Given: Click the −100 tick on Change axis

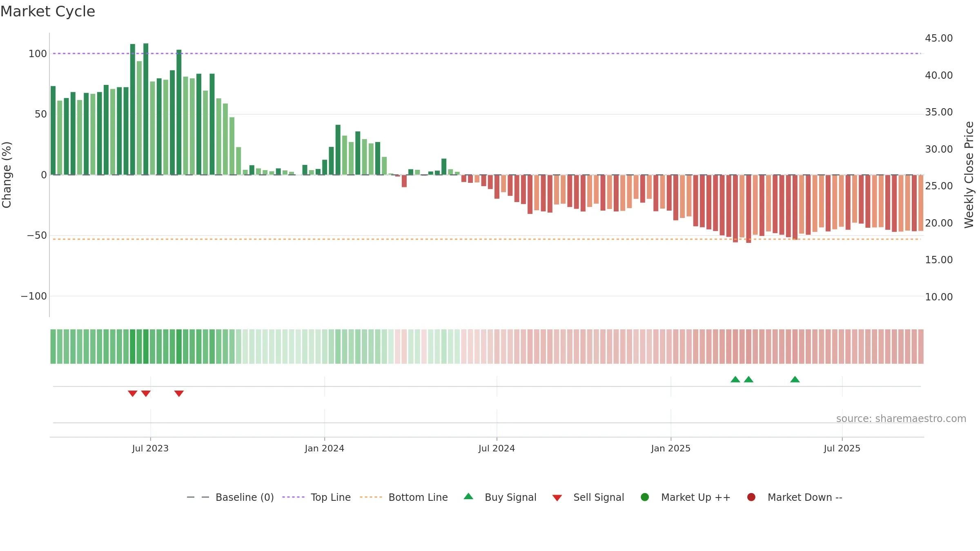Looking at the screenshot, I should coord(34,296).
